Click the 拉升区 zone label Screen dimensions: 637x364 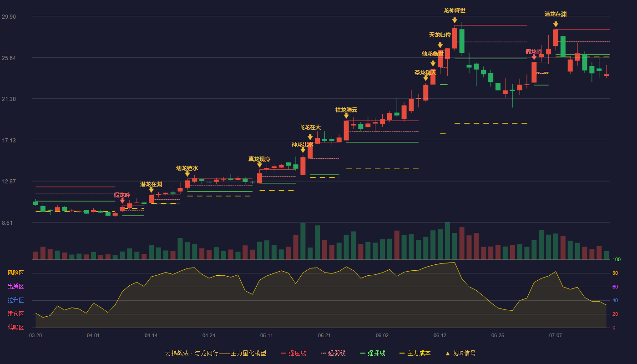[15, 300]
